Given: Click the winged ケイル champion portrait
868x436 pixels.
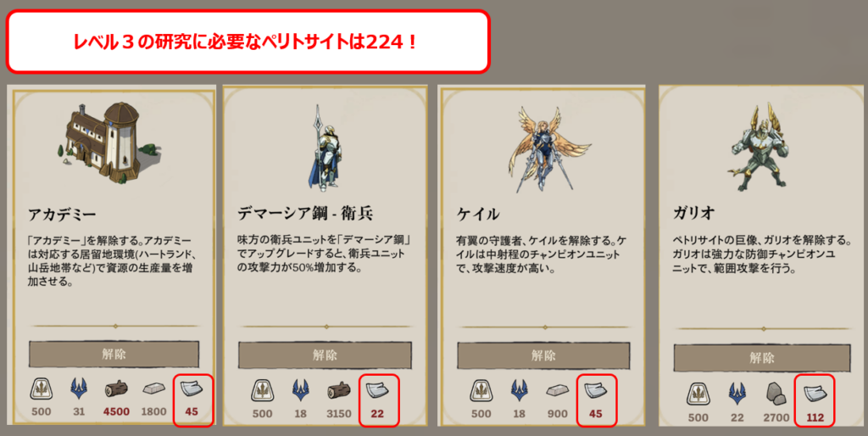Looking at the screenshot, I should click(540, 149).
